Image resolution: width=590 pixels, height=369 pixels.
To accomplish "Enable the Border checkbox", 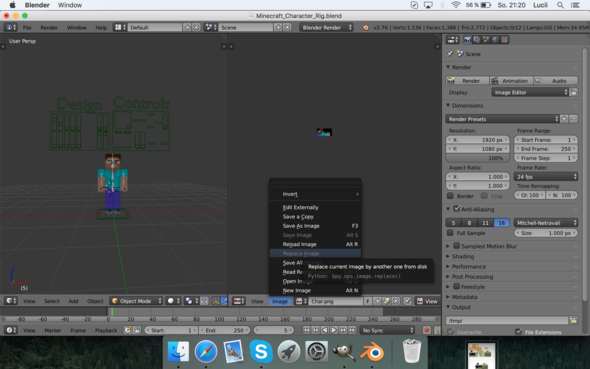I will click(450, 196).
